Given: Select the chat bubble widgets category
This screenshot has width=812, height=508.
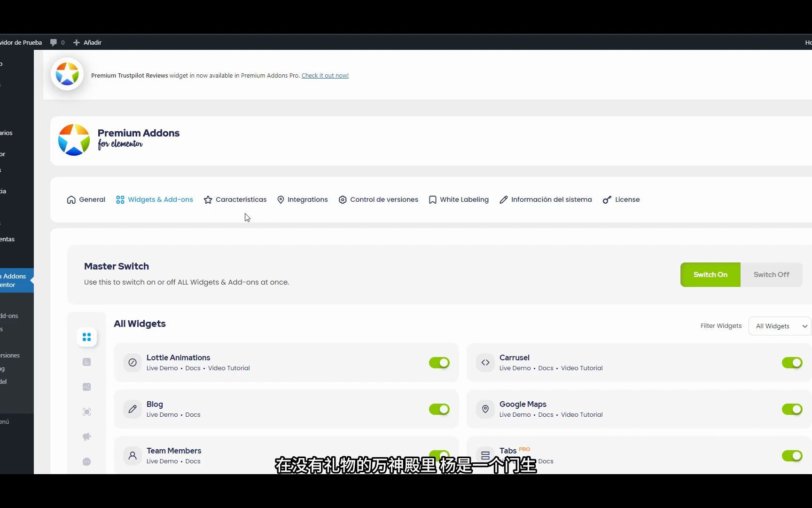Looking at the screenshot, I should [86, 461].
